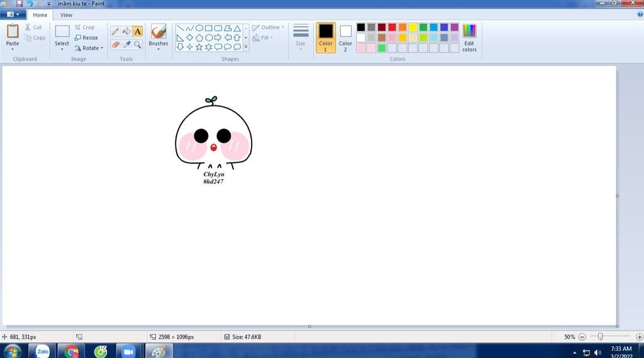Activate the Text tool
The height and width of the screenshot is (358, 644).
click(x=138, y=31)
